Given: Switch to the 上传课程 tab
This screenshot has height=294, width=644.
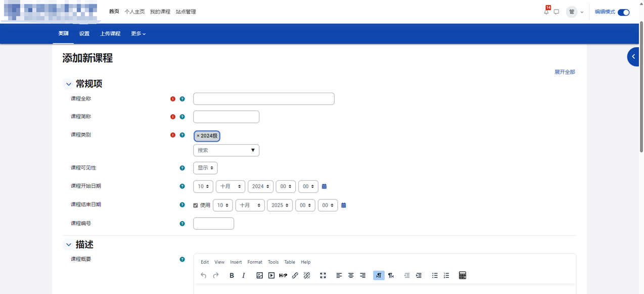Looking at the screenshot, I should click(x=110, y=34).
